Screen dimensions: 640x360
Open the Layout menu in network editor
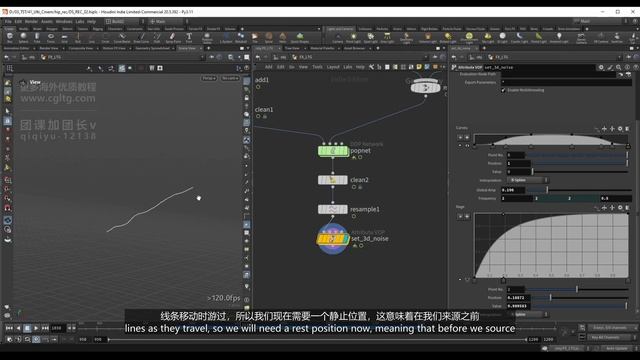coord(333,67)
